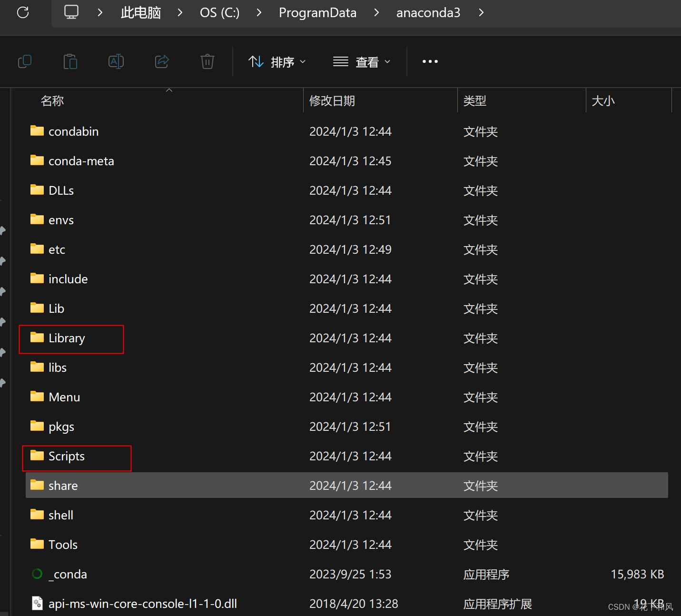This screenshot has height=616, width=681.
Task: Click the copy icon in toolbar
Action: (x=25, y=61)
